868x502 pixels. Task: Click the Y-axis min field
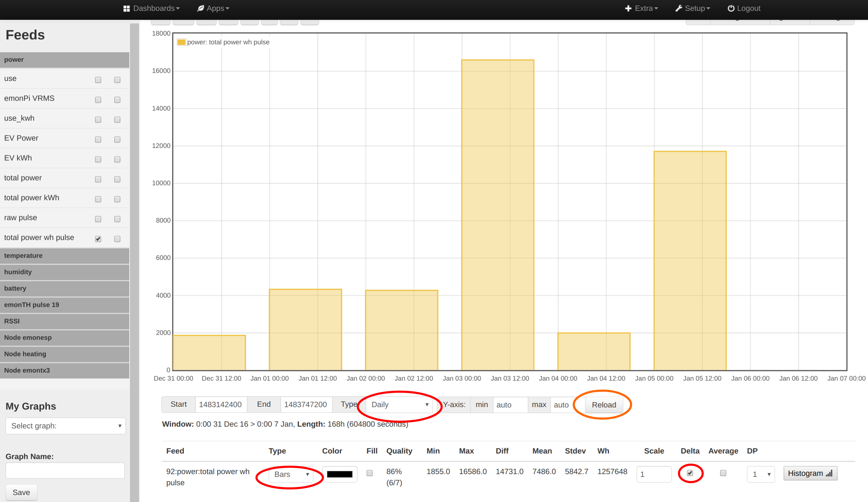pos(510,405)
